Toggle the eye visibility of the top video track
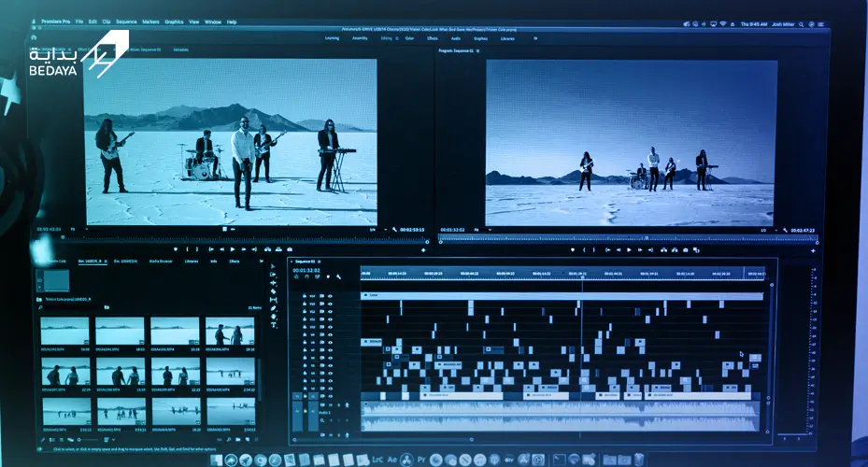Image resolution: width=868 pixels, height=467 pixels. tap(330, 296)
